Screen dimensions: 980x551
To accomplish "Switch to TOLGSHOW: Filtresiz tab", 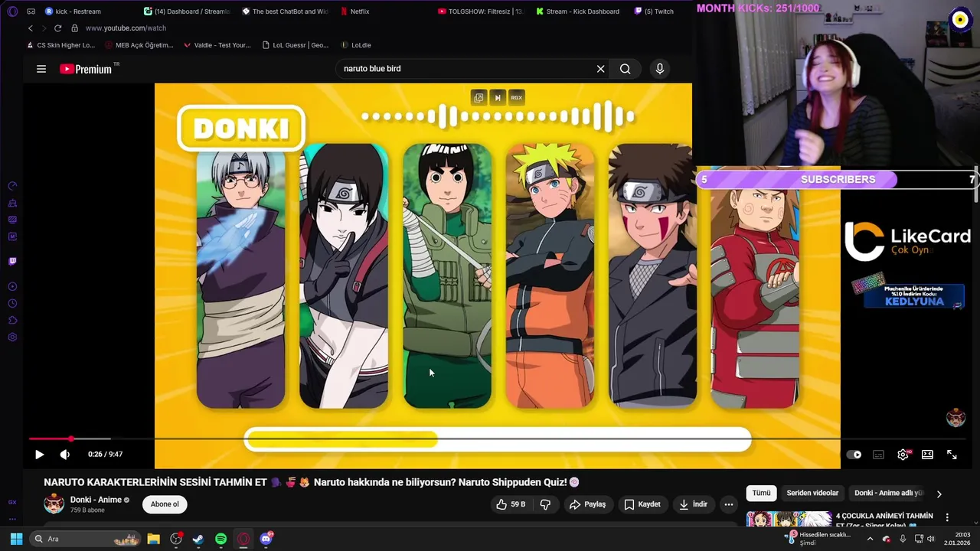I will pos(481,11).
